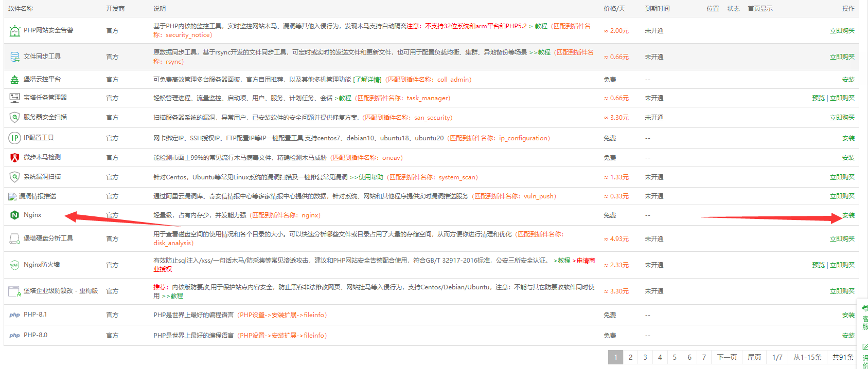Go to page 6 of plugin list
The width and height of the screenshot is (868, 369).
tap(689, 357)
